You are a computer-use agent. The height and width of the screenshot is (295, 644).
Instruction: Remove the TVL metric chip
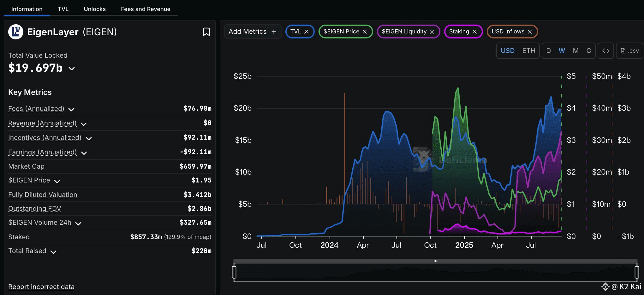coord(306,32)
